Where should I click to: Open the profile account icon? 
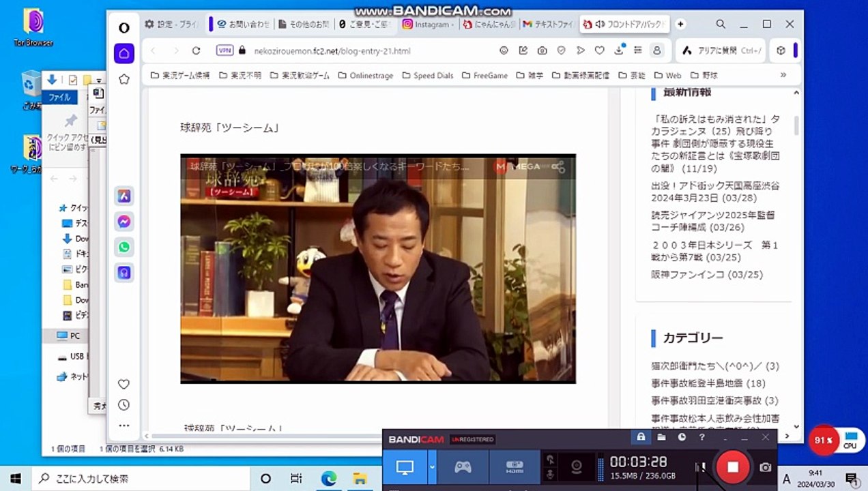point(656,50)
